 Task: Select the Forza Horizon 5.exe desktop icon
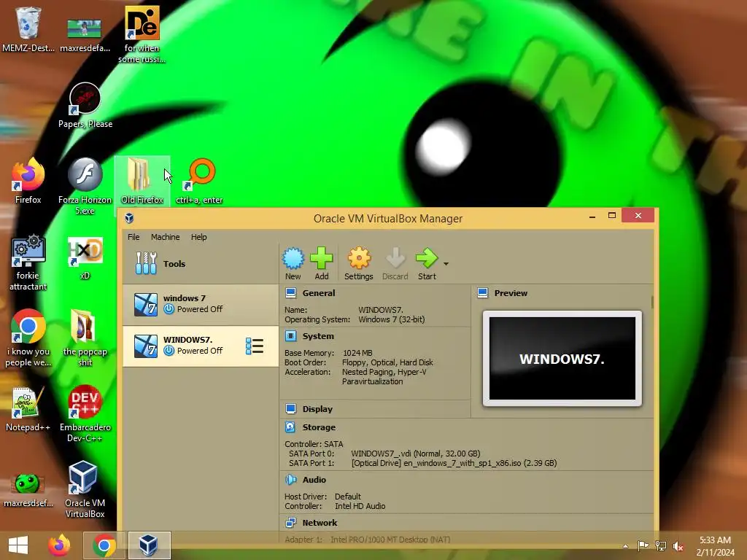pos(85,186)
